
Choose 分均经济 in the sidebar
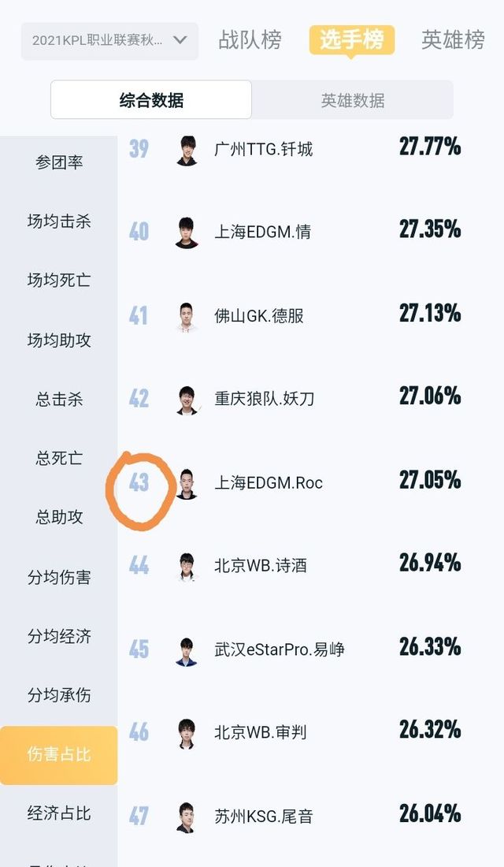59,636
